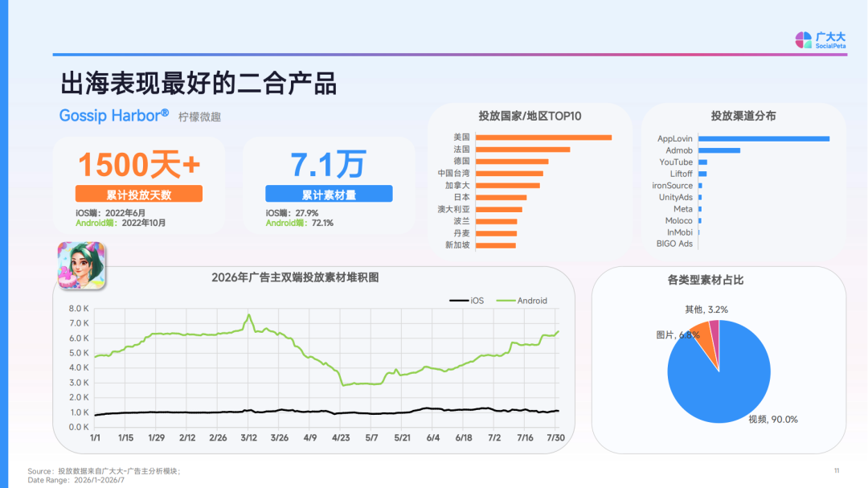868x488 pixels.
Task: Click the 投放国家/地区TOP10 chart title
Action: coord(530,117)
